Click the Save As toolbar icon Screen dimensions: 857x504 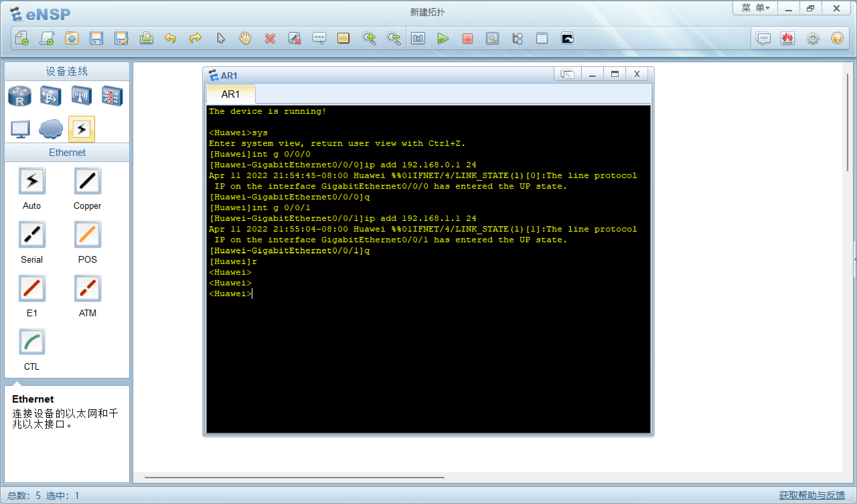(121, 38)
